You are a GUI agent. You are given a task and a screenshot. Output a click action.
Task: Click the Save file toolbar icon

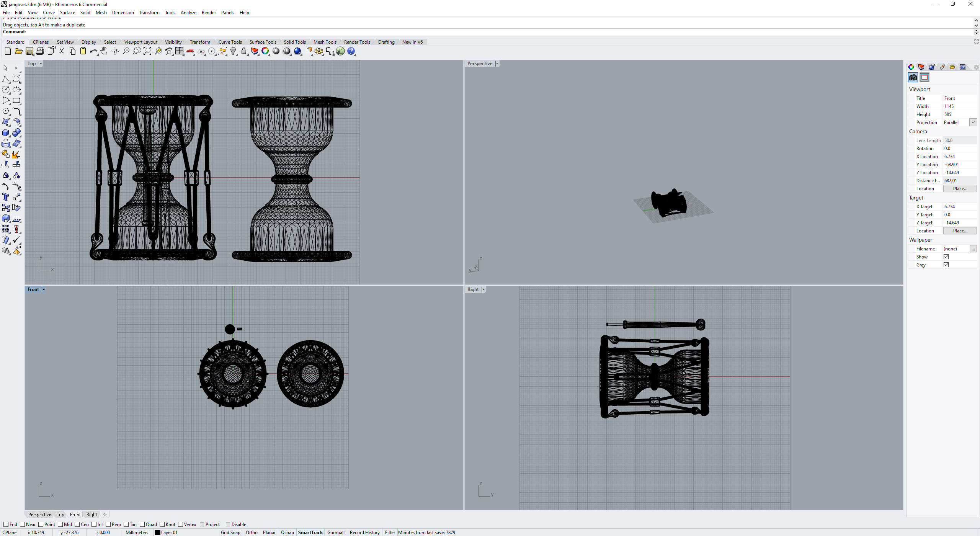coord(29,51)
